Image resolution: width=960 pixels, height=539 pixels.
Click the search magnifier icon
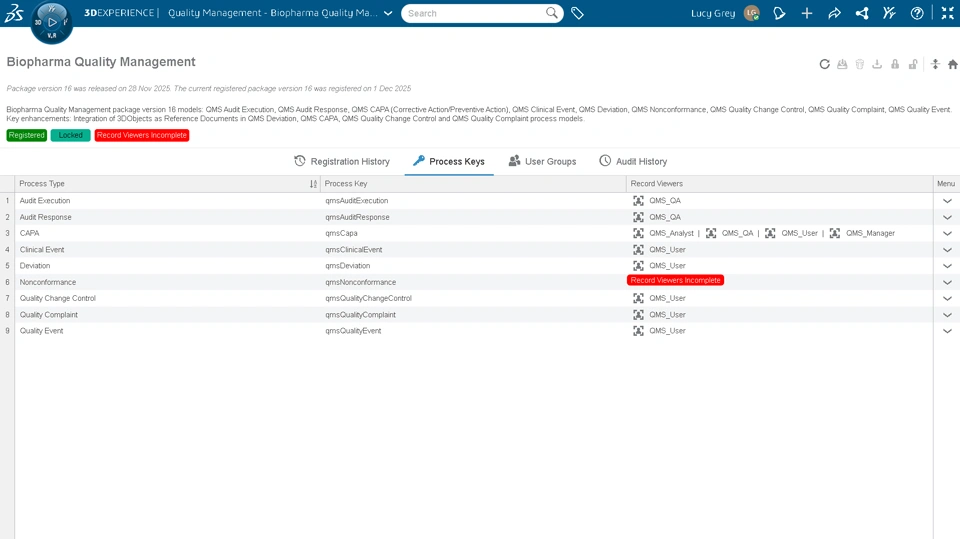click(x=552, y=13)
